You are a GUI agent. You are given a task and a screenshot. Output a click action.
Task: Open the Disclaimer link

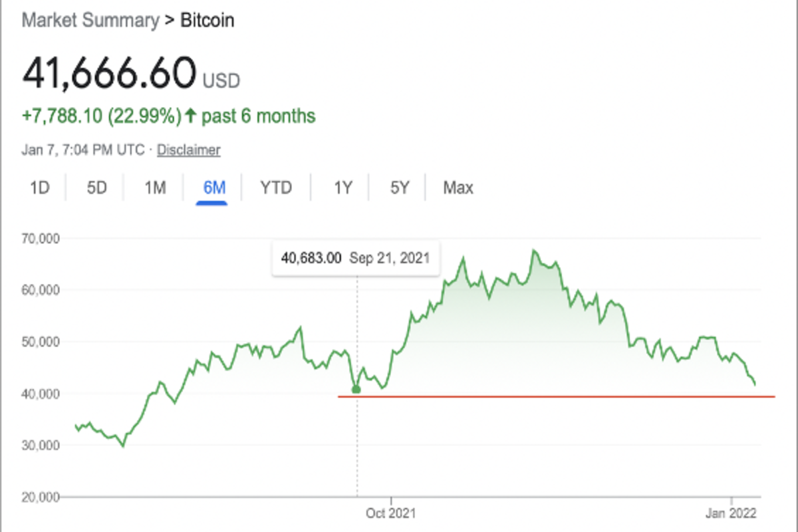pyautogui.click(x=188, y=150)
